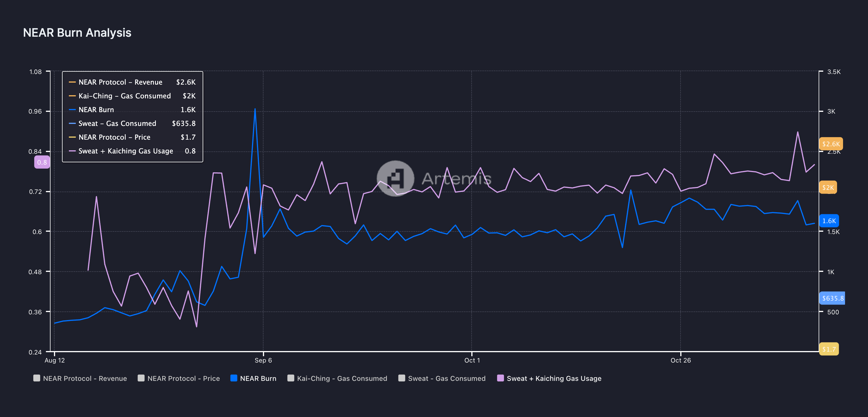This screenshot has height=417, width=868.
Task: Click the 0.96 left y-axis label
Action: 35,111
